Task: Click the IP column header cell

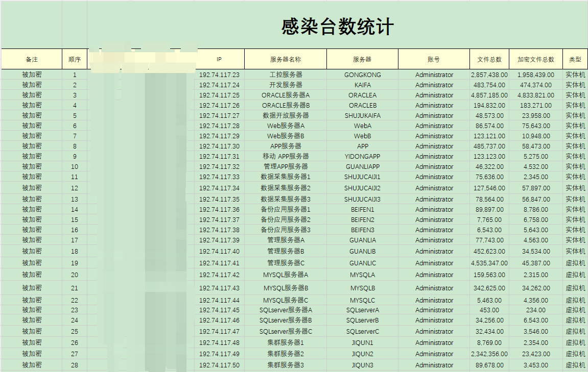Action: coord(219,59)
